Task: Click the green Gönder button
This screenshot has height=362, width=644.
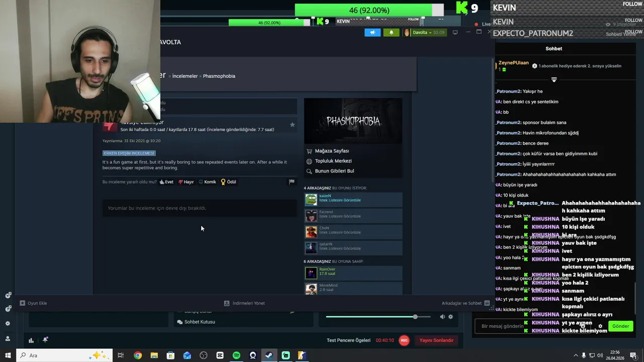Action: click(620, 326)
